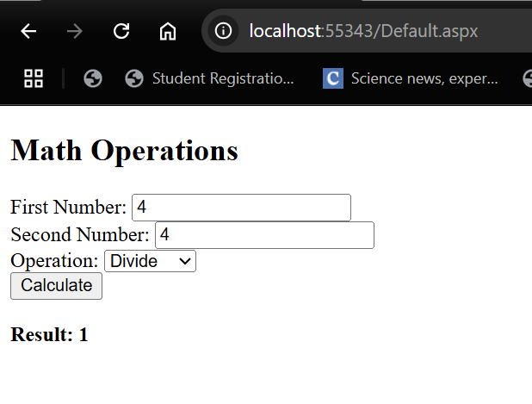
Task: Open the apps grid icon in bookmarks bar
Action: tap(34, 78)
